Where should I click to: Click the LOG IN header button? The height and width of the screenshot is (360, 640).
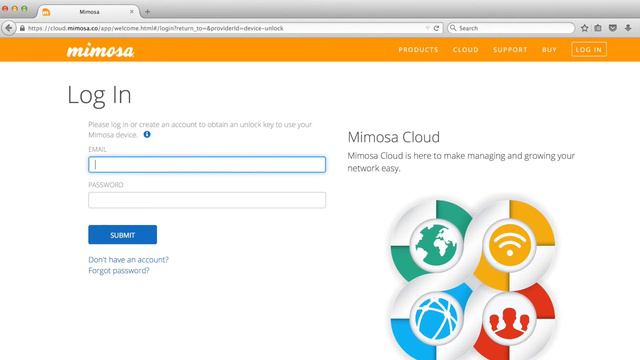click(589, 49)
